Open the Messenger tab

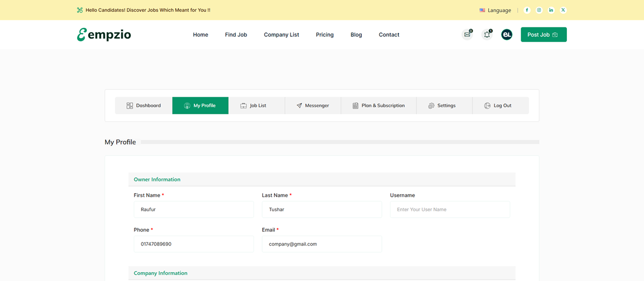tap(313, 106)
